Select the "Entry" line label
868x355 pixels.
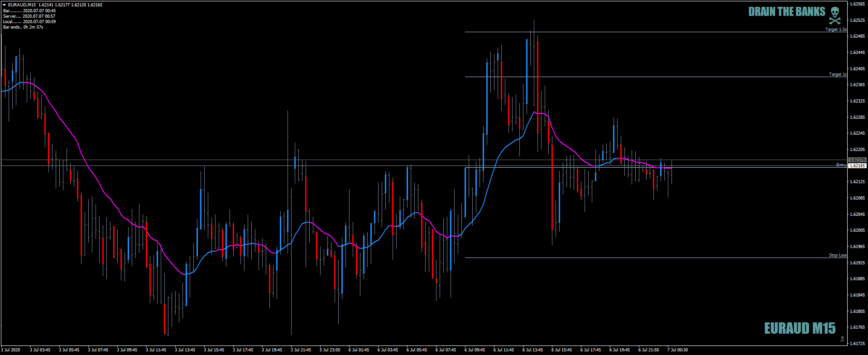[841, 165]
